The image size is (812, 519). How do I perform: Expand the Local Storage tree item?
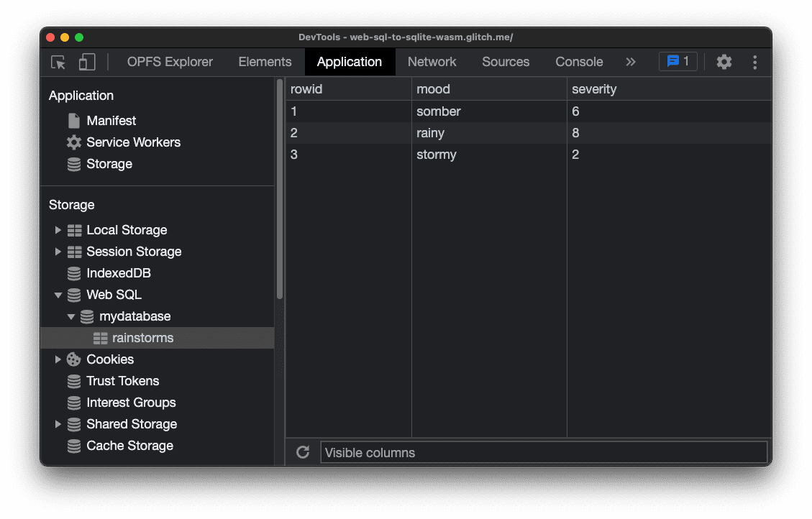tap(58, 230)
